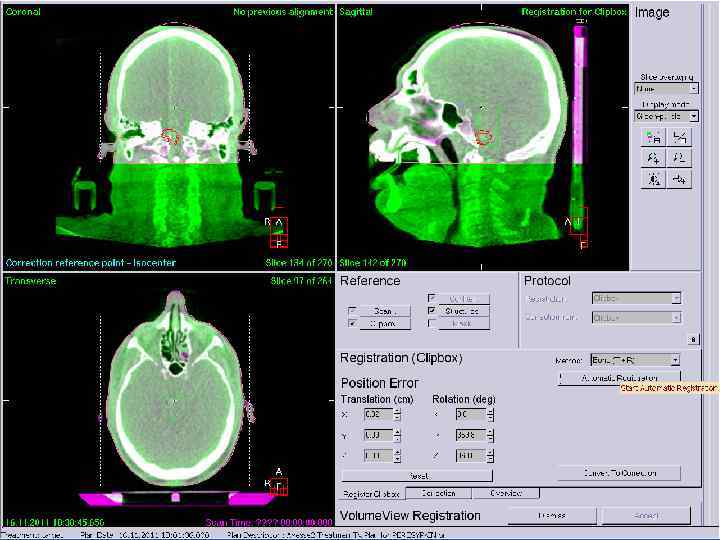The height and width of the screenshot is (540, 720).
Task: Click the Transverse slice count label
Action: coord(301,281)
